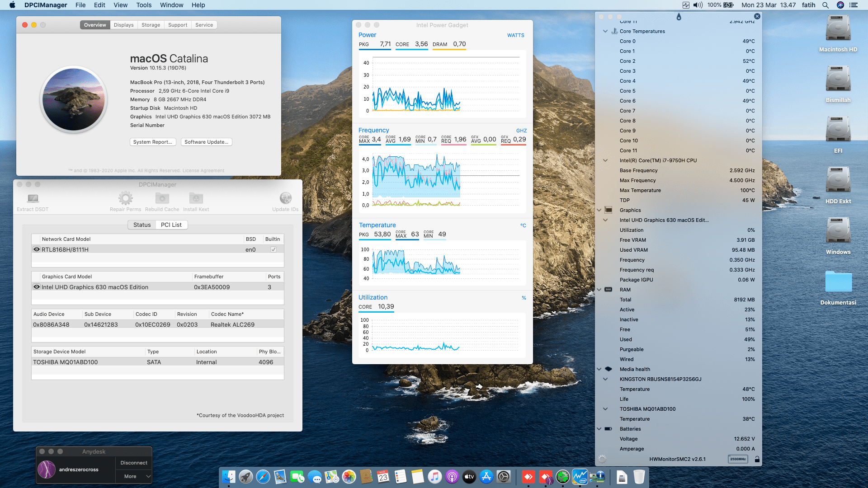The height and width of the screenshot is (488, 868).
Task: Collapse the Graphics section in HWMonitor
Action: (599, 210)
